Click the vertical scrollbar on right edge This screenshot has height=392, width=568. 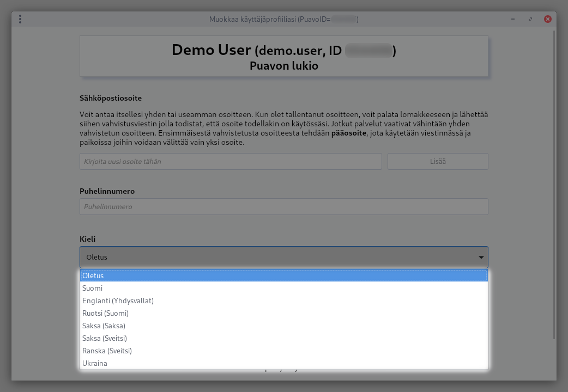(554, 185)
